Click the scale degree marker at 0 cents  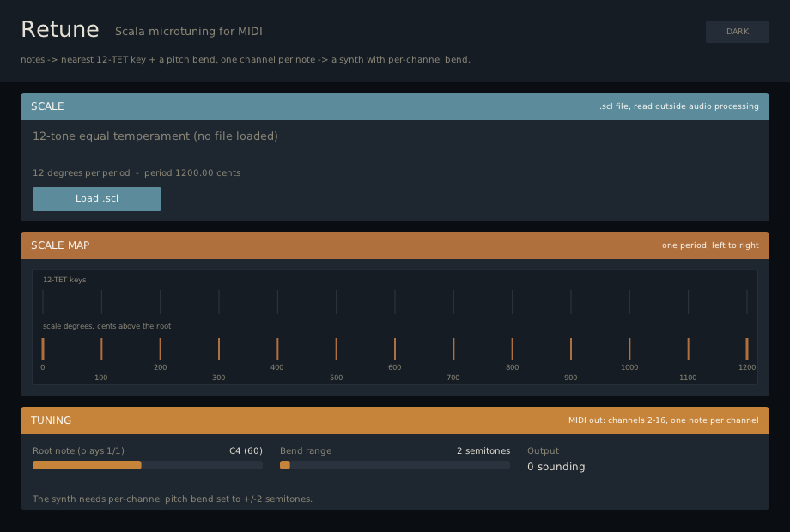pos(43,348)
